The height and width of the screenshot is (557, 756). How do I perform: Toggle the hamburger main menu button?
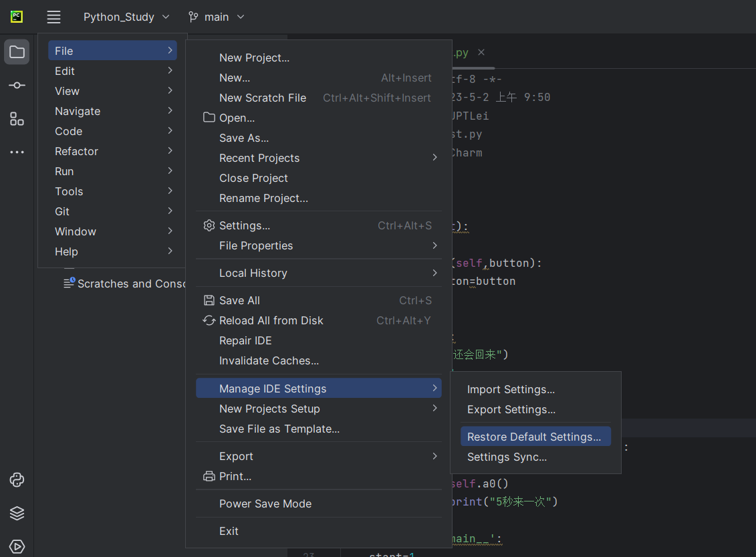point(53,17)
